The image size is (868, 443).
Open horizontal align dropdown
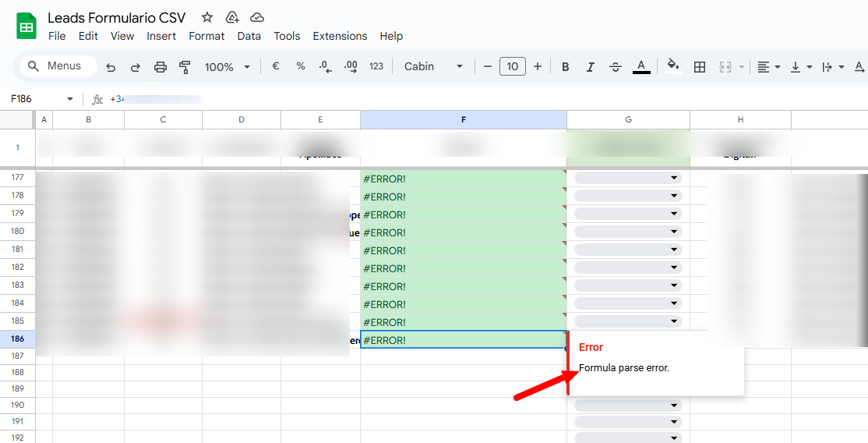pyautogui.click(x=768, y=67)
